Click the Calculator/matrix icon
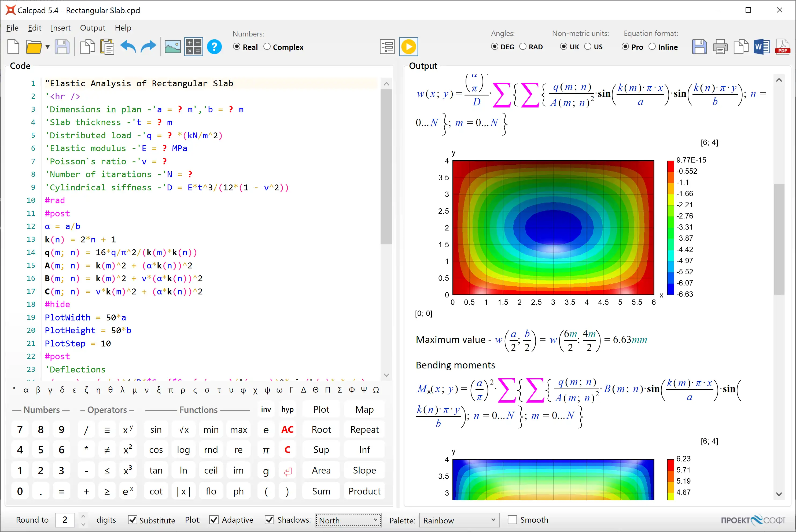 [x=193, y=47]
